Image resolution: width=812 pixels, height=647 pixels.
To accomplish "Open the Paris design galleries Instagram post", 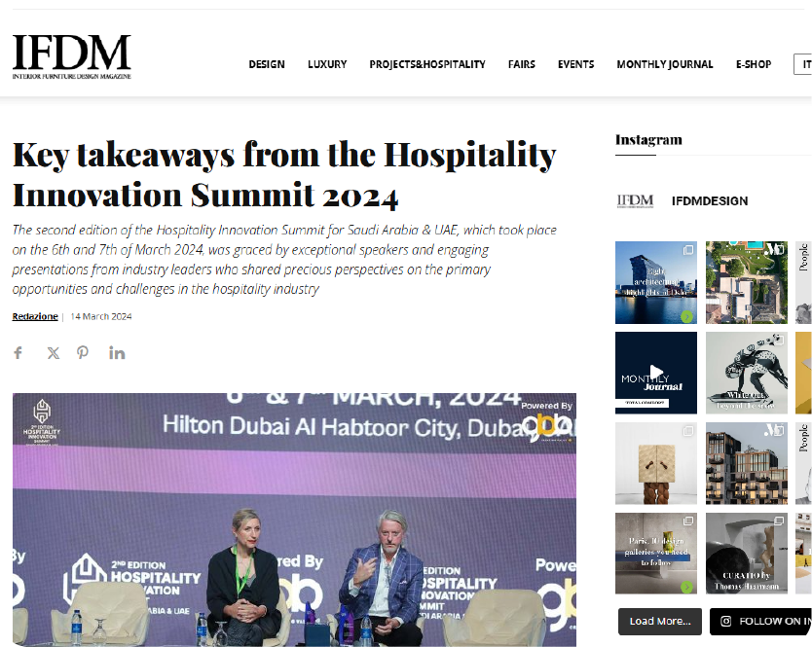I will click(655, 554).
